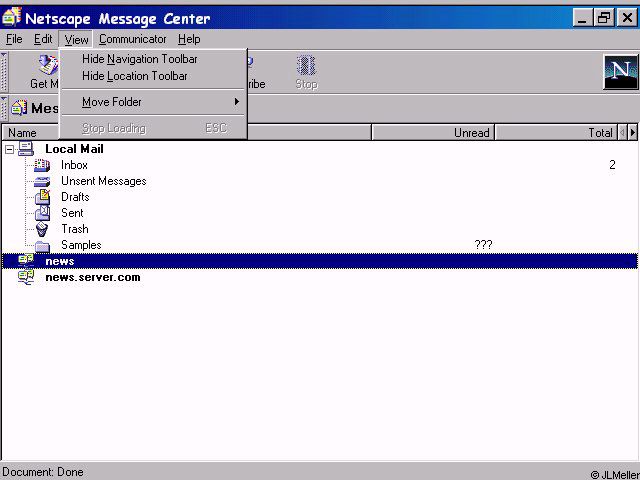
Task: Click the Drafts folder icon
Action: point(42,197)
